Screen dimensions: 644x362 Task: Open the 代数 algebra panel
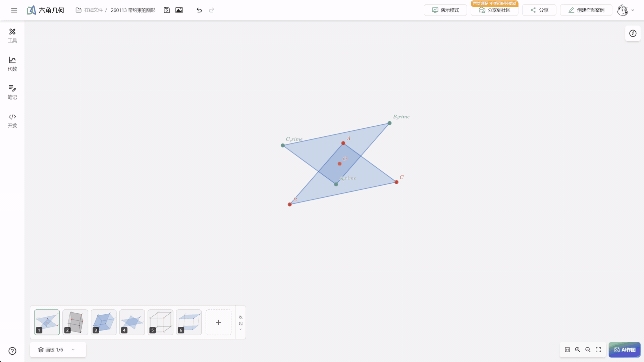[x=12, y=64]
